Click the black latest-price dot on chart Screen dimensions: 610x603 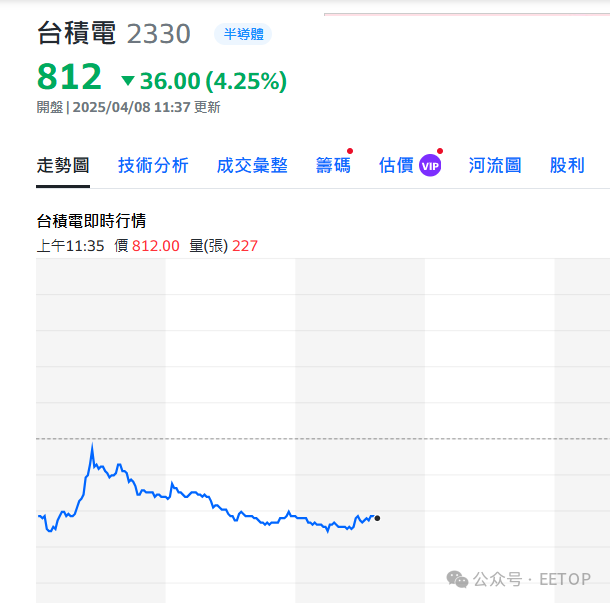(x=377, y=518)
